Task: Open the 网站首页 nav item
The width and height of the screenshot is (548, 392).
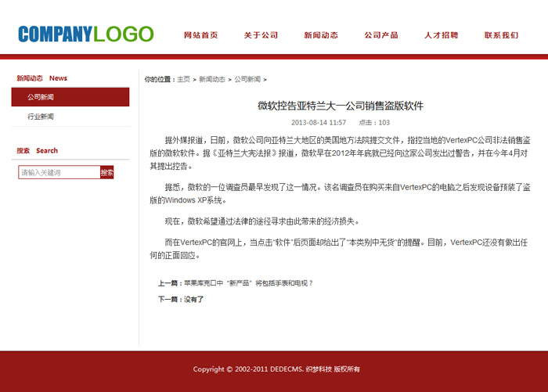Action: (x=201, y=35)
